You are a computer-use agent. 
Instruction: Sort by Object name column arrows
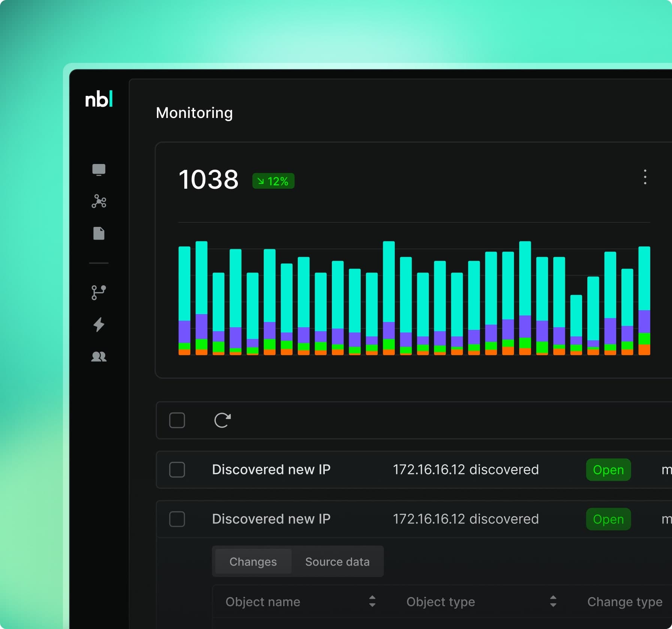pyautogui.click(x=372, y=601)
